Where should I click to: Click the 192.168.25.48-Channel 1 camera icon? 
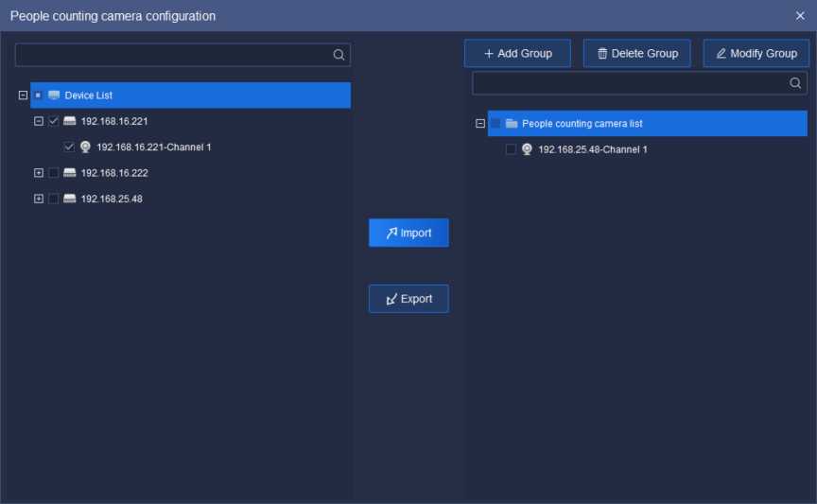click(527, 149)
